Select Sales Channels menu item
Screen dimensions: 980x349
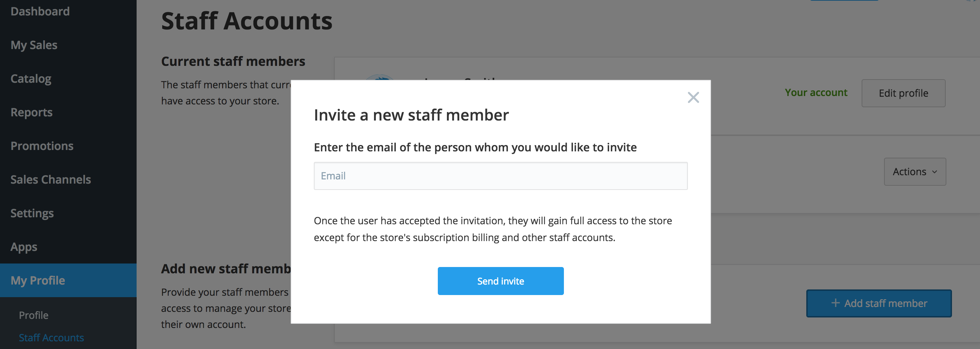(50, 180)
